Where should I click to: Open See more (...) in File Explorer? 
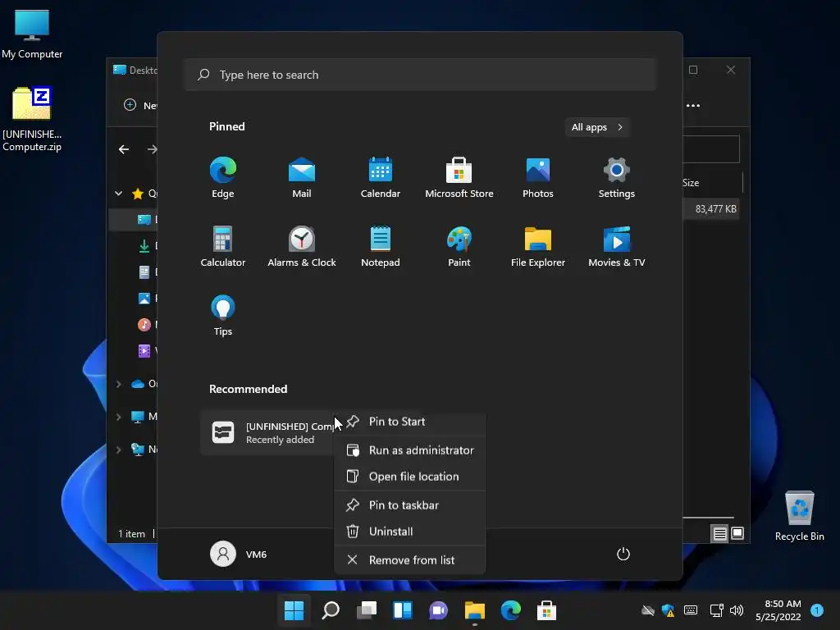[692, 106]
